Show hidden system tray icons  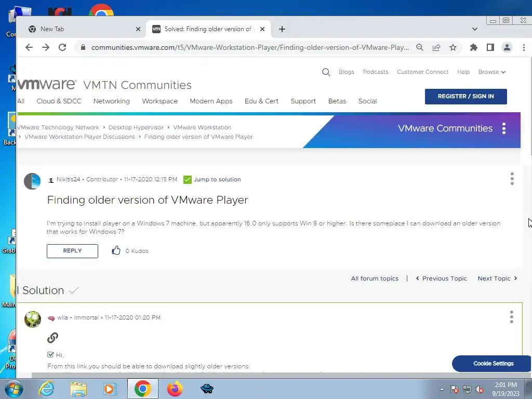tap(442, 389)
